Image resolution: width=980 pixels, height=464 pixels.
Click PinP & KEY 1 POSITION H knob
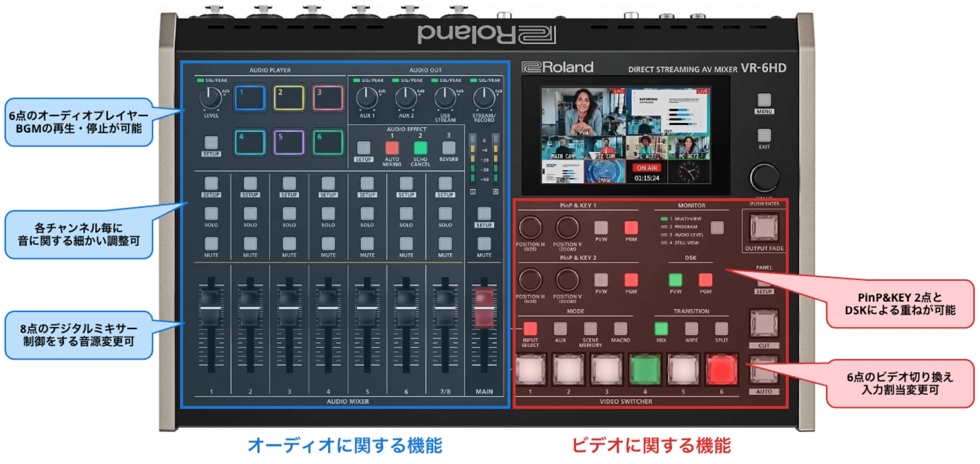(x=530, y=228)
